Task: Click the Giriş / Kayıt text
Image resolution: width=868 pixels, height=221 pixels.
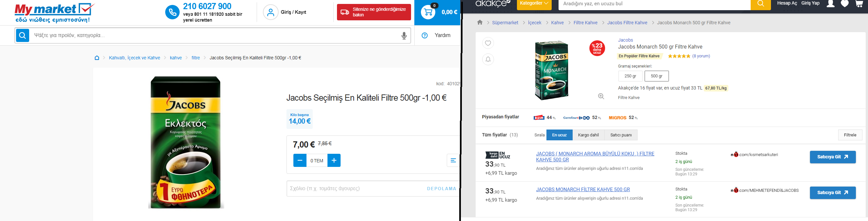Action: tap(293, 12)
